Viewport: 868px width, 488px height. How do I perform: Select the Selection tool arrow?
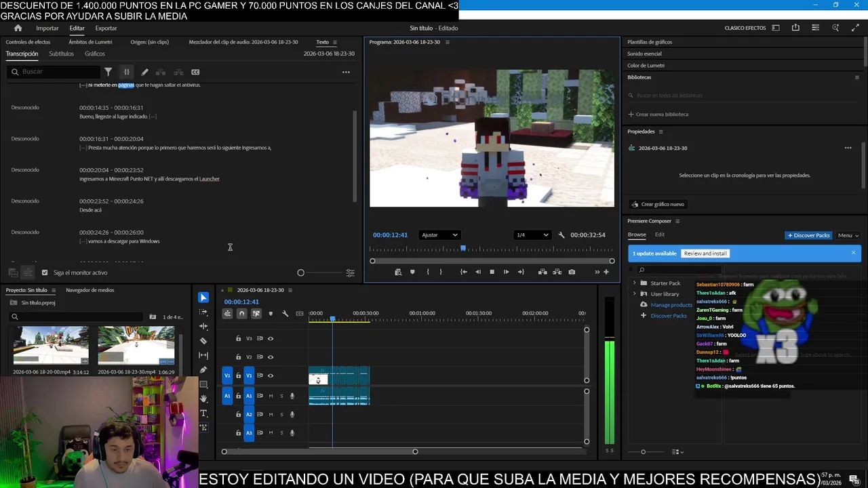point(203,298)
